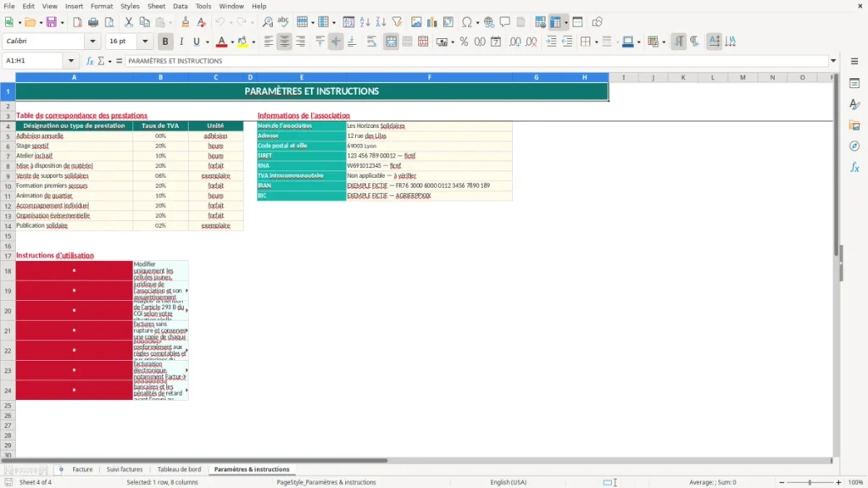Toggle merge and center cells
Image resolution: width=868 pixels, height=488 pixels.
coord(392,42)
